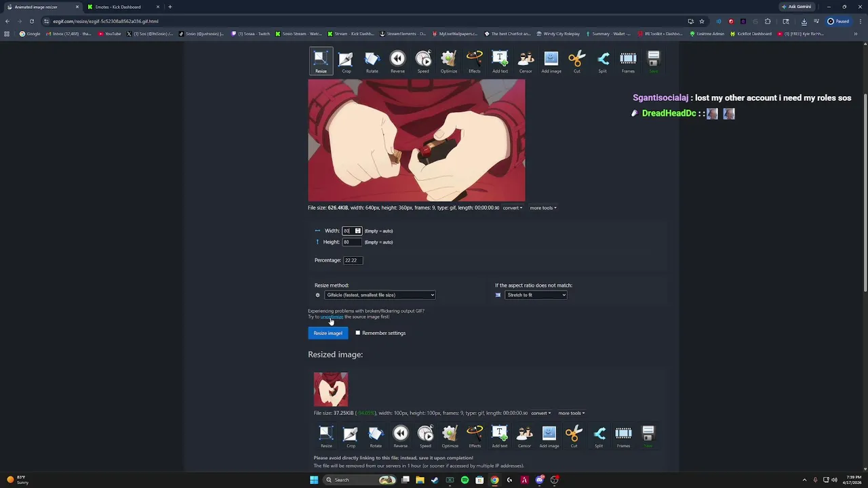Click Effects icon under the resized image

click(x=475, y=436)
